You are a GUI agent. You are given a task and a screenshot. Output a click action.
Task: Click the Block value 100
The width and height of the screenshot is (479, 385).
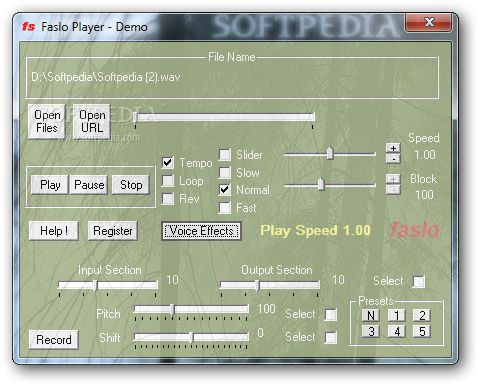tap(424, 195)
